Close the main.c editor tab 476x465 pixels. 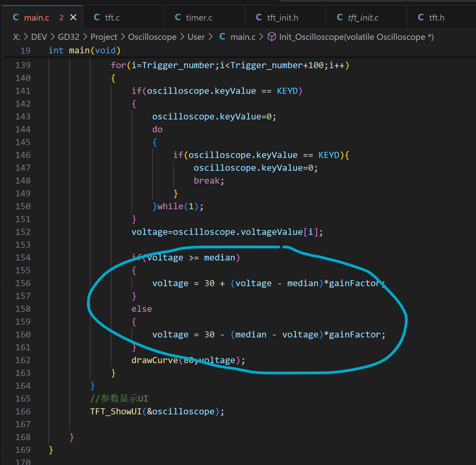(73, 18)
